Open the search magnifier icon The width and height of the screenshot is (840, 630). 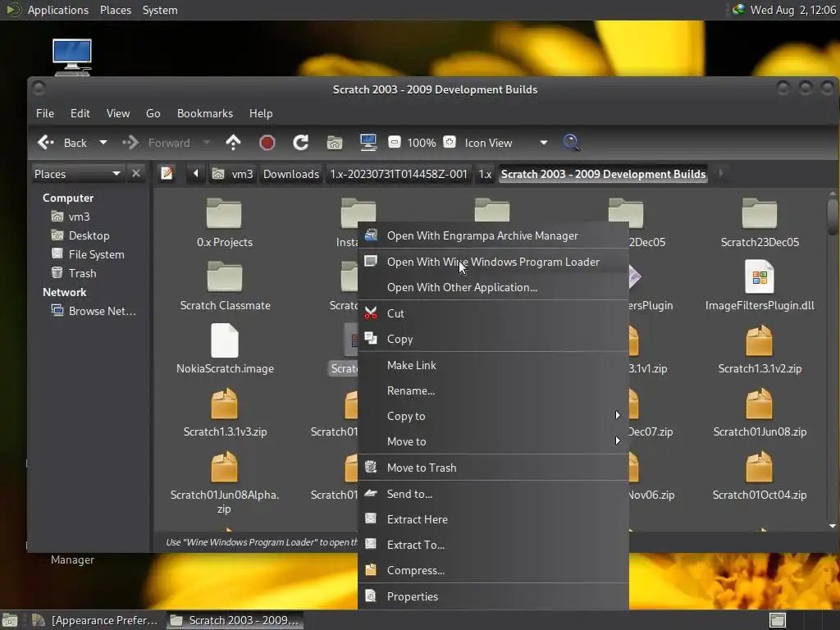[x=571, y=143]
